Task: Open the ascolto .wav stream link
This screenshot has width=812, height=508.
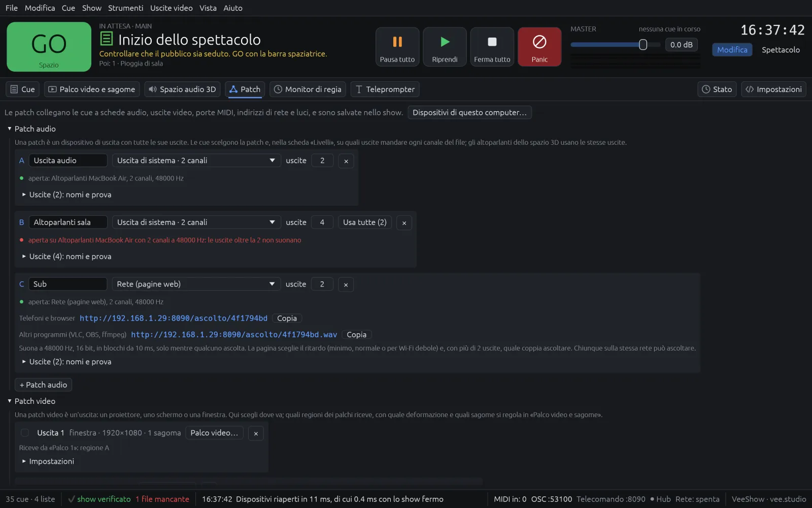Action: [x=234, y=335]
